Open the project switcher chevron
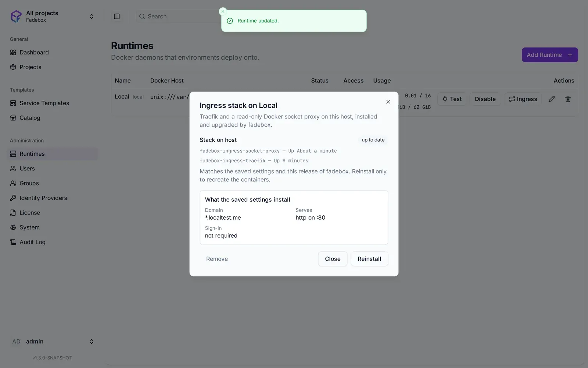The width and height of the screenshot is (588, 368). click(x=92, y=16)
